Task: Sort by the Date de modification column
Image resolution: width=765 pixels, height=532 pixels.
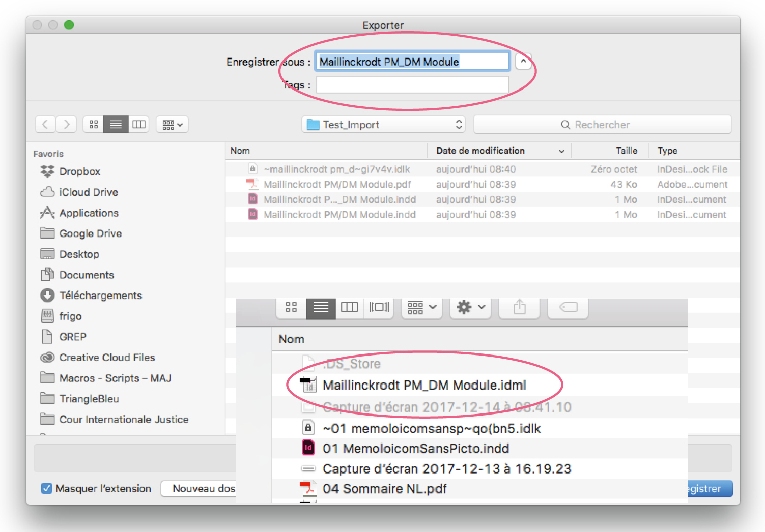Action: [x=499, y=151]
